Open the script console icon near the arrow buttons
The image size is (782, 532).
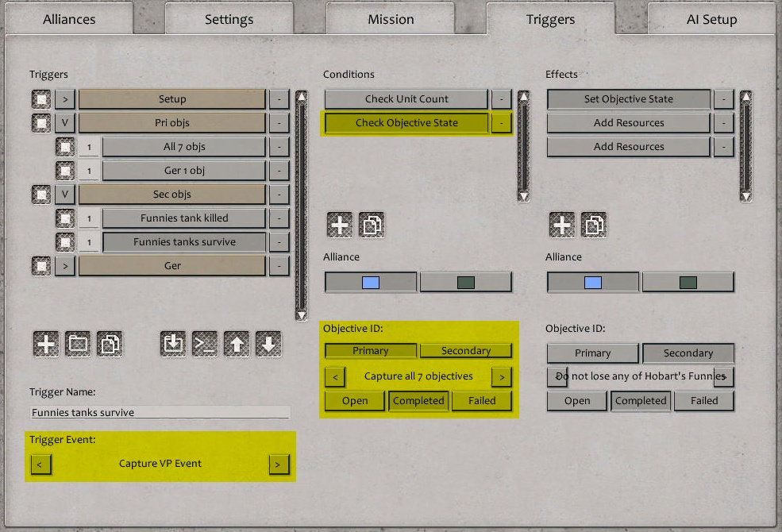(x=205, y=345)
